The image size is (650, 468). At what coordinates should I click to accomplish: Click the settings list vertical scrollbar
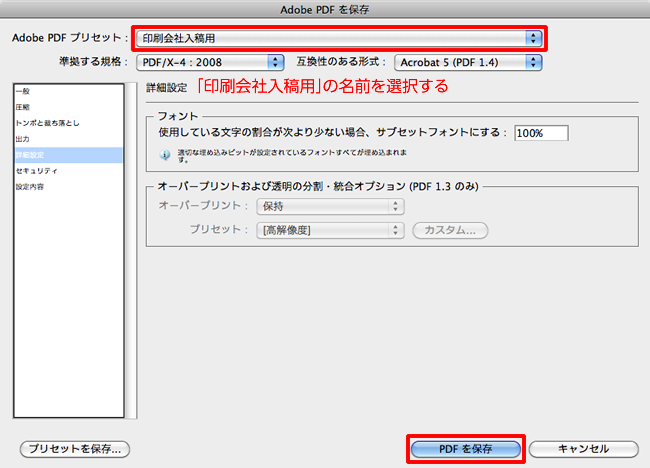tap(131, 251)
